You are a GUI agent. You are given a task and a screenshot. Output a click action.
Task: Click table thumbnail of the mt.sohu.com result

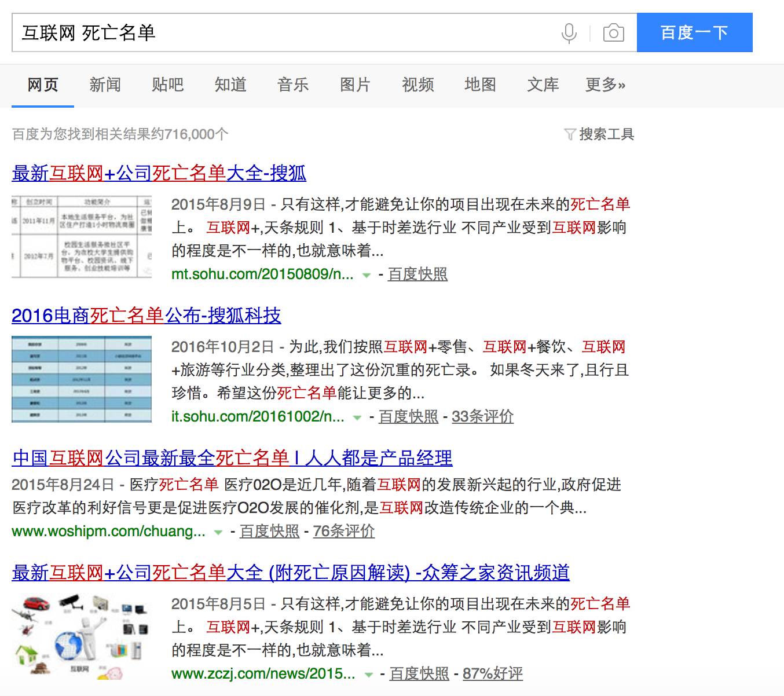click(82, 237)
